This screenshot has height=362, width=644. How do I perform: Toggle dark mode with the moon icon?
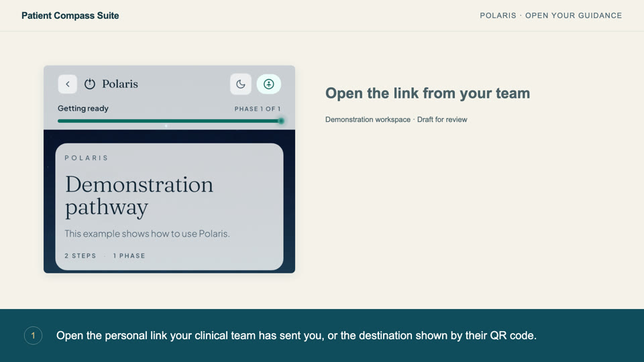(x=241, y=84)
